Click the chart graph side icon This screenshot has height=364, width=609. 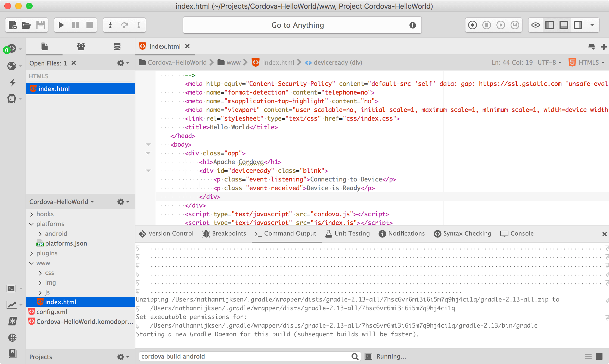(x=11, y=305)
